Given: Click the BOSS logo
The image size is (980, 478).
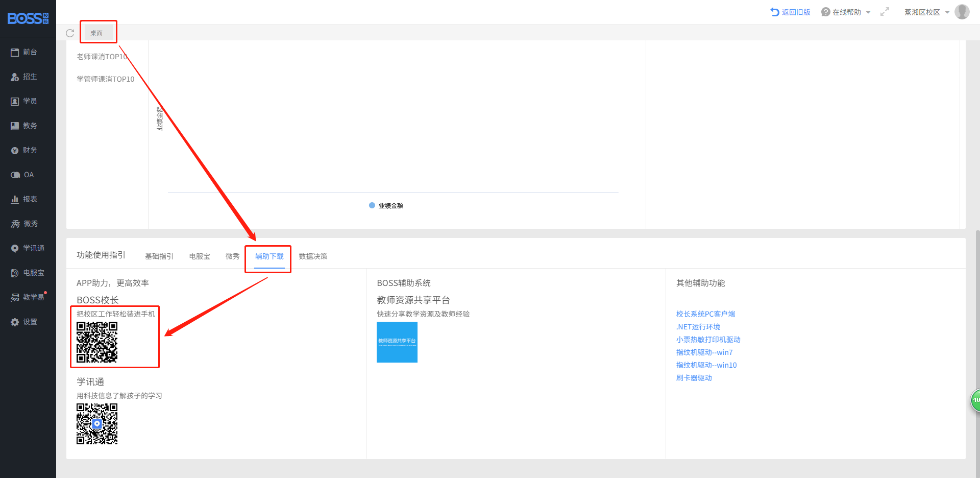Looking at the screenshot, I should [x=28, y=18].
